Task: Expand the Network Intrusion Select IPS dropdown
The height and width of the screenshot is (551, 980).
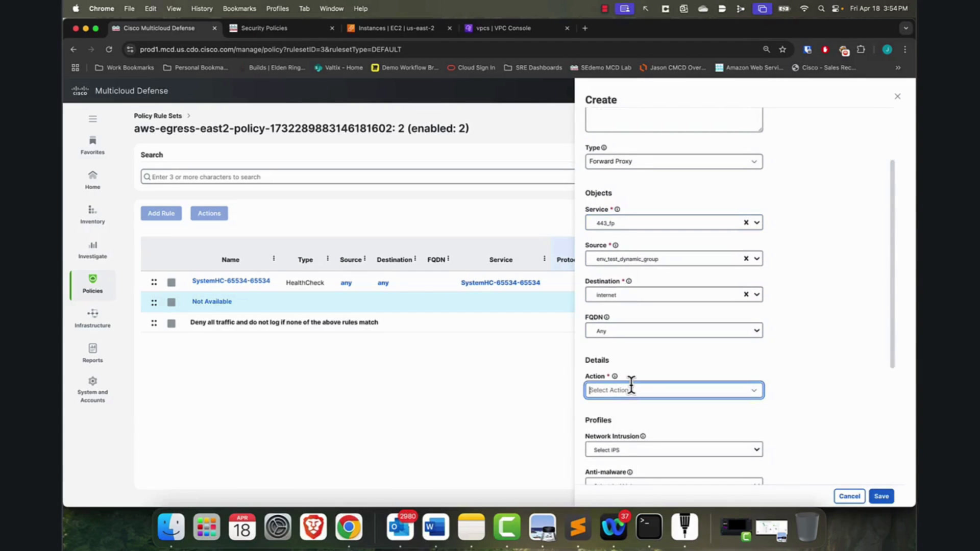Action: (674, 450)
